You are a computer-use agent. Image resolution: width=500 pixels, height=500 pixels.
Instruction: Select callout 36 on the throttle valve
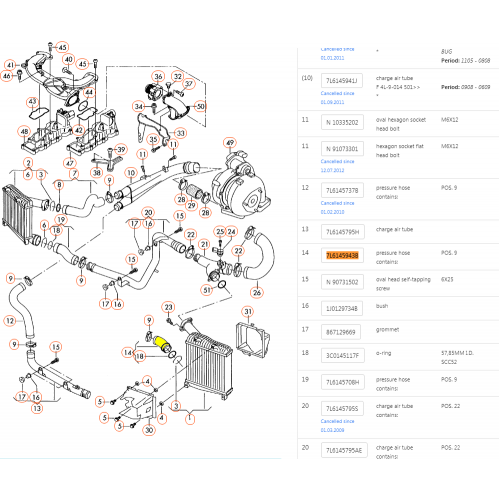click(x=158, y=77)
